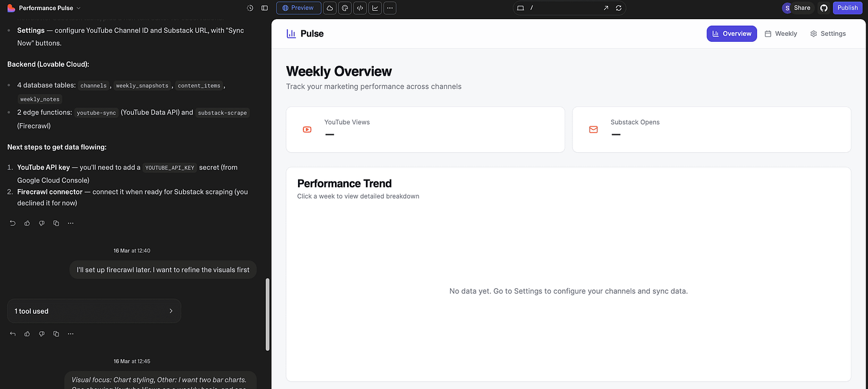Click the channels table name

click(x=94, y=86)
